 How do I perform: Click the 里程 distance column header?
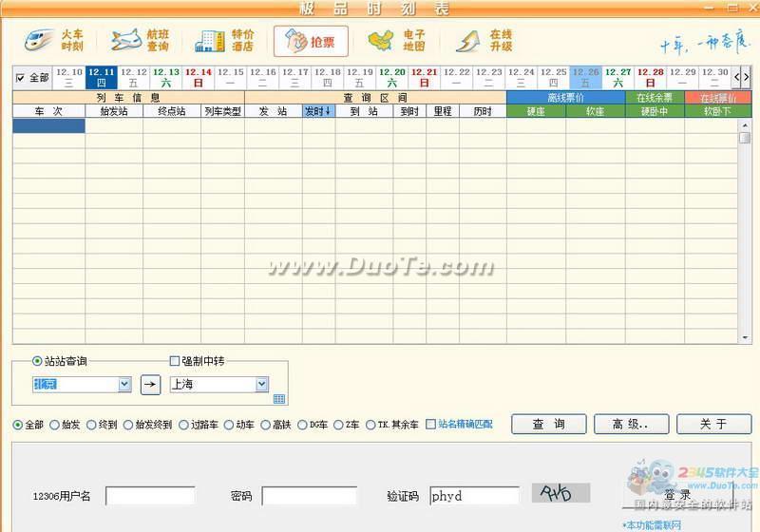tap(443, 111)
